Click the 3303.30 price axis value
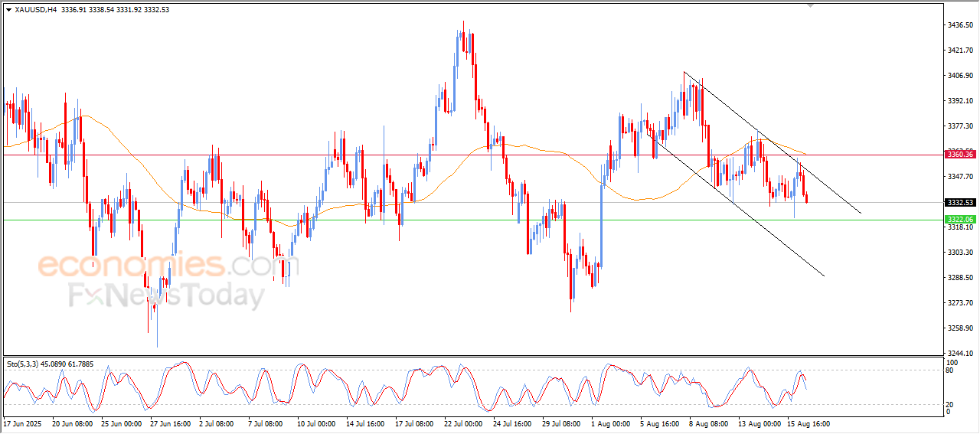This screenshot has height=434, width=980. click(960, 253)
